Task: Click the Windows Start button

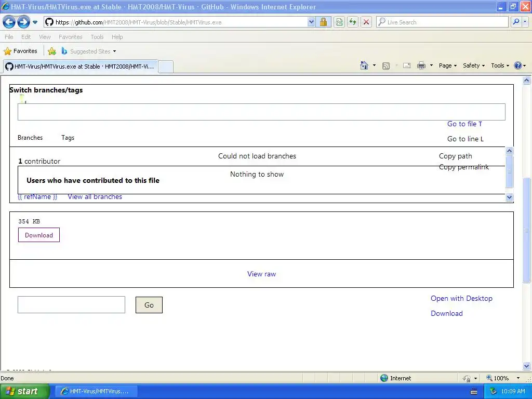Action: 25,391
